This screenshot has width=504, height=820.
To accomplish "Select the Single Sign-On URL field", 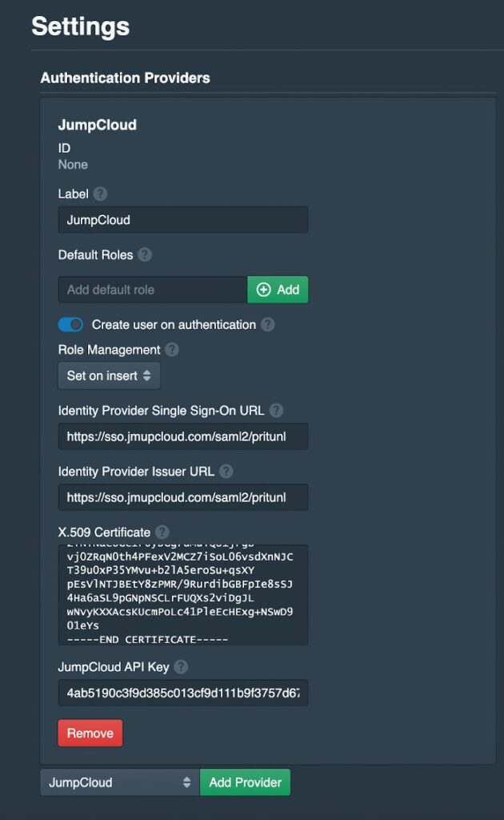I will pyautogui.click(x=182, y=436).
